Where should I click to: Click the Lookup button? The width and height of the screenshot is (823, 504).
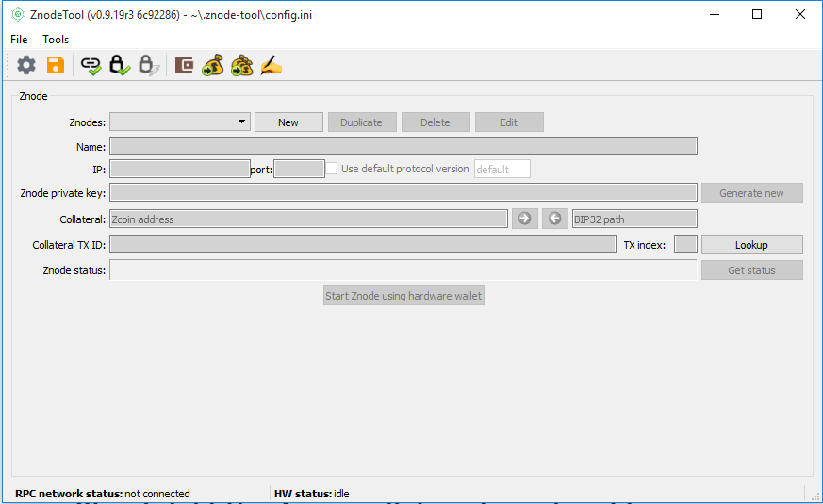[x=752, y=245]
